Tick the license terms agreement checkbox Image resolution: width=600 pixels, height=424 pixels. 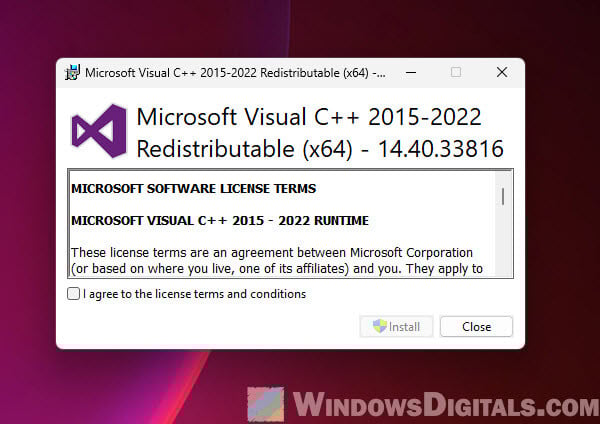(x=73, y=294)
